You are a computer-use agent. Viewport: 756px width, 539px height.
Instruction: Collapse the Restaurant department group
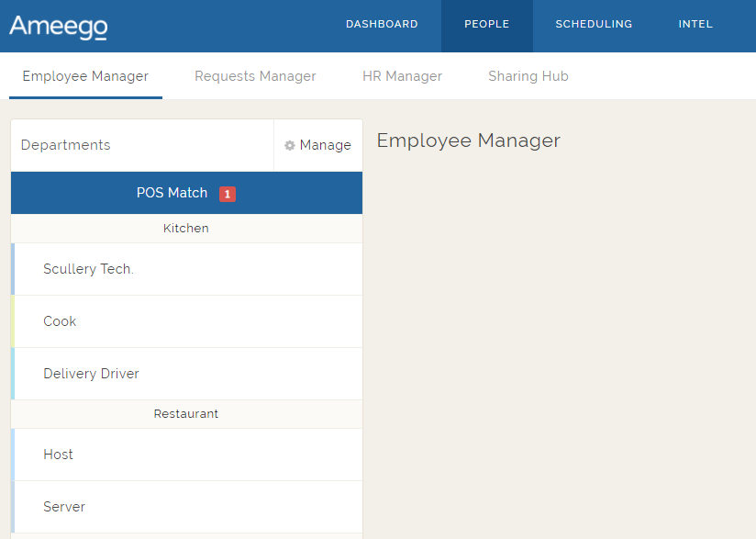pos(186,414)
